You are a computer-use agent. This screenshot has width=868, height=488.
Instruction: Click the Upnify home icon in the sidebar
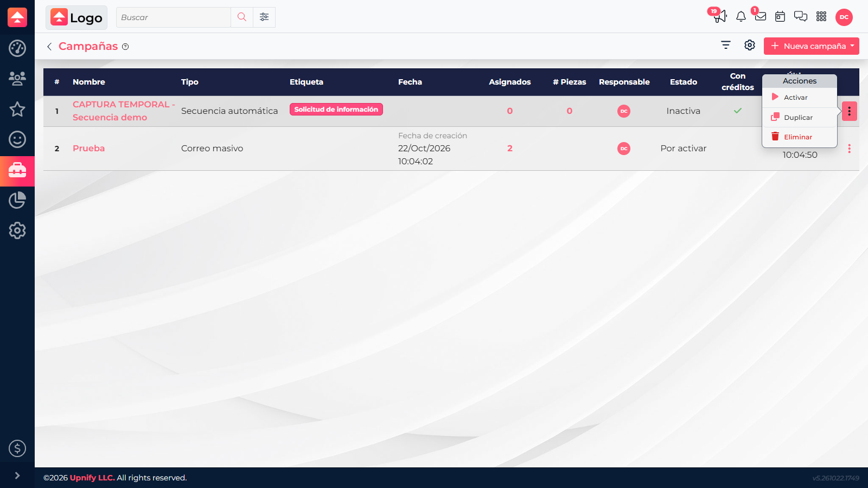click(x=17, y=17)
